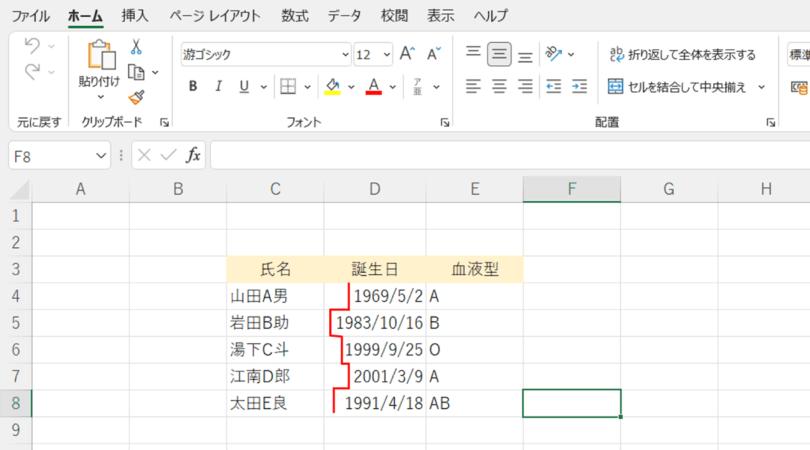Screen dimensions: 810x450
Task: Increase font size with large A icon
Action: coord(407,54)
